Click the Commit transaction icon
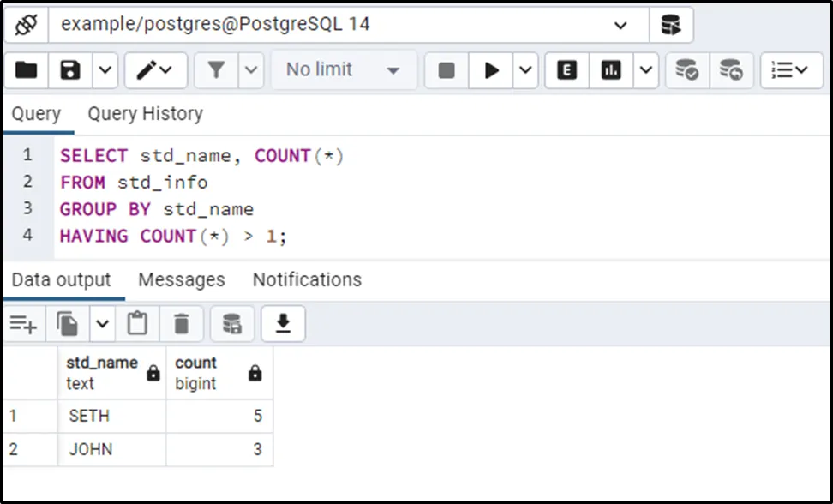 [x=686, y=70]
